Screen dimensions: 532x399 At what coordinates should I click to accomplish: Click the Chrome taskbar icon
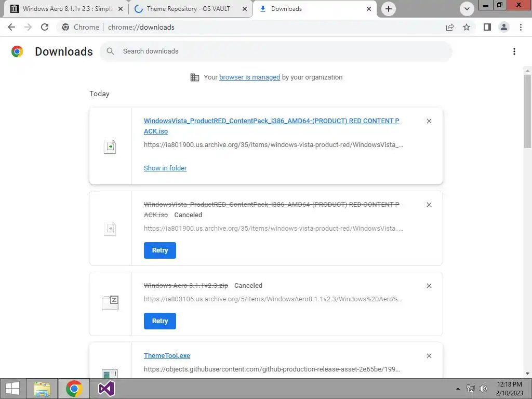point(74,389)
